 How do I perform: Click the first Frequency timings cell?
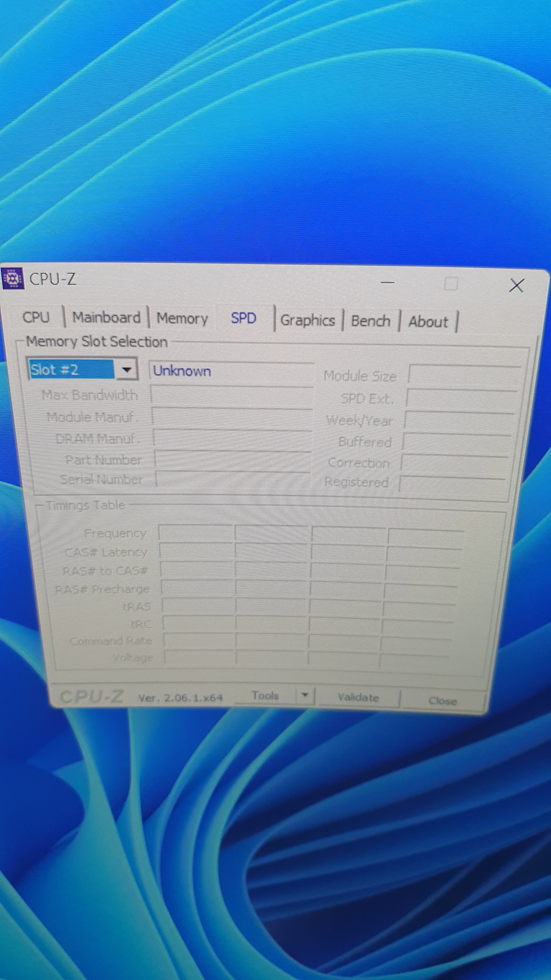click(196, 533)
